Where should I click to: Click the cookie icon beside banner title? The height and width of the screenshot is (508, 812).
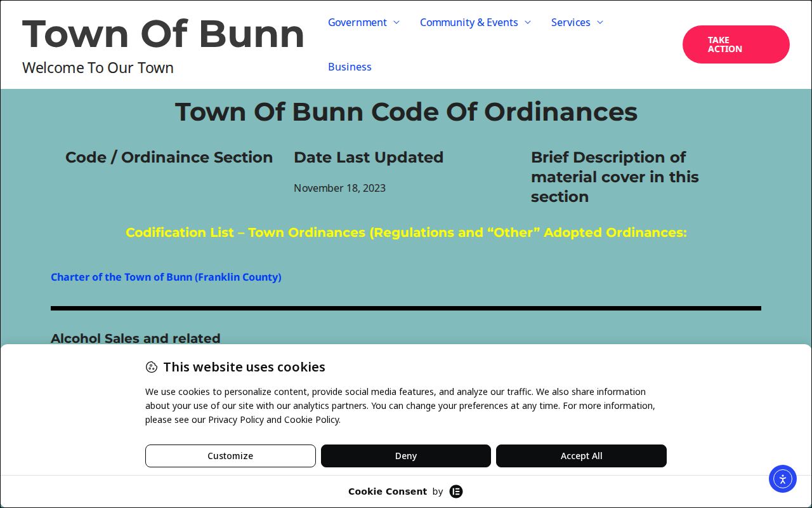151,367
